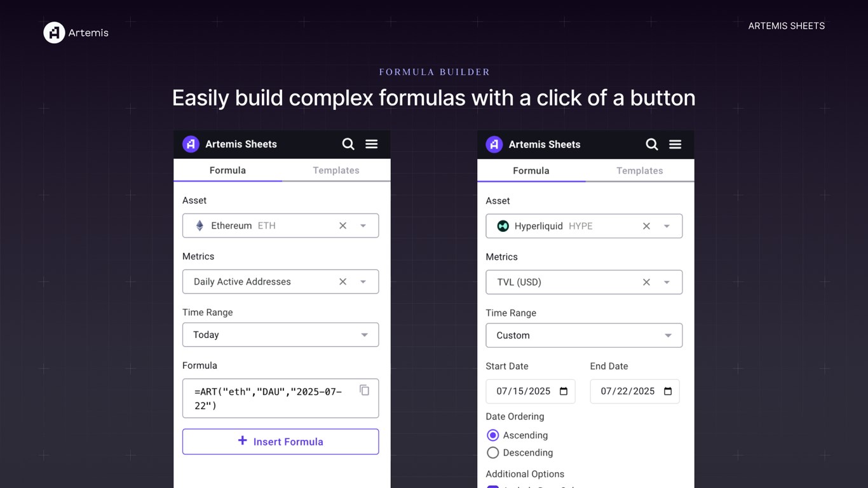
Task: Switch to Templates tab in left panel
Action: [x=336, y=170]
